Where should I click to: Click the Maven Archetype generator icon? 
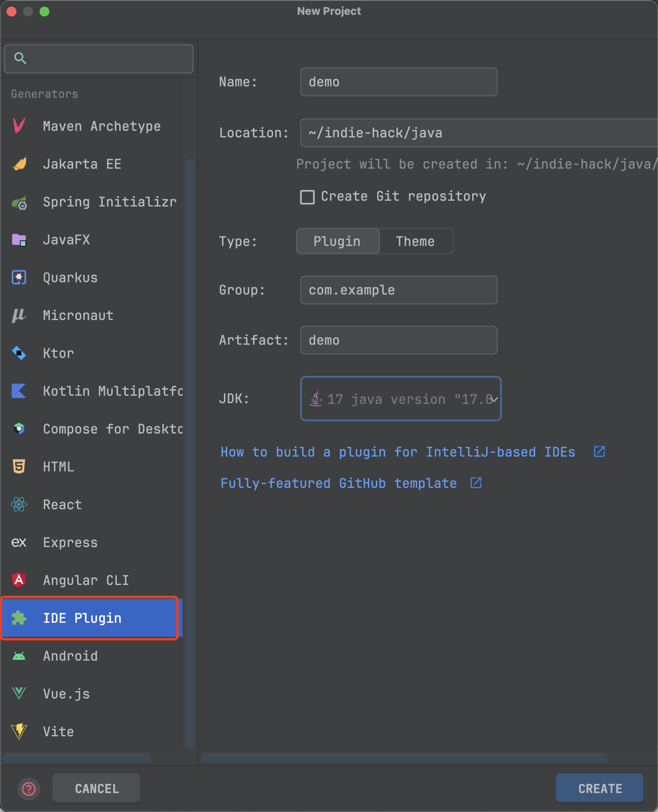click(x=19, y=126)
